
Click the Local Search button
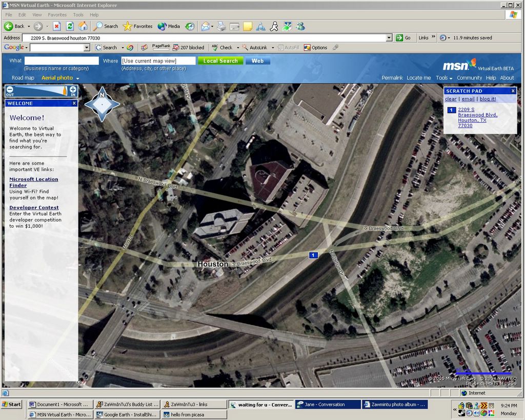coord(220,61)
